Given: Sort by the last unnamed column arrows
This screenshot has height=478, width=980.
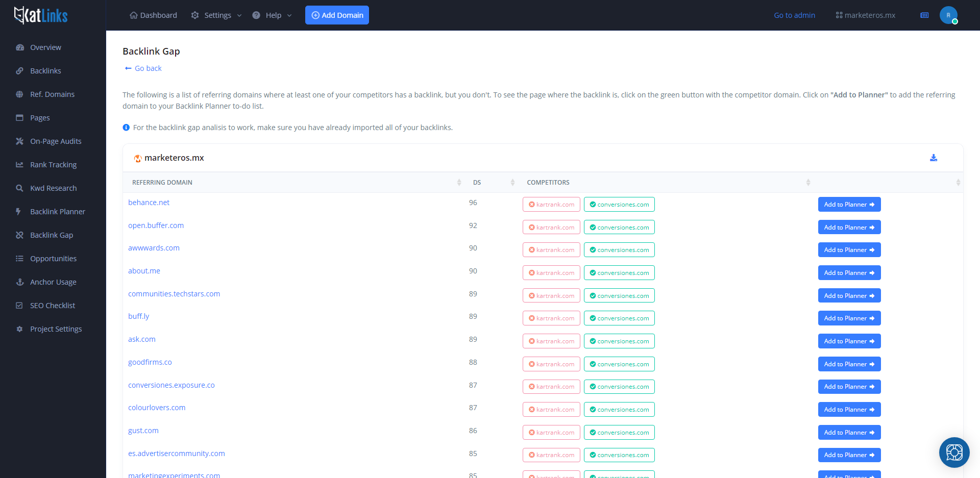Looking at the screenshot, I should click(x=958, y=183).
